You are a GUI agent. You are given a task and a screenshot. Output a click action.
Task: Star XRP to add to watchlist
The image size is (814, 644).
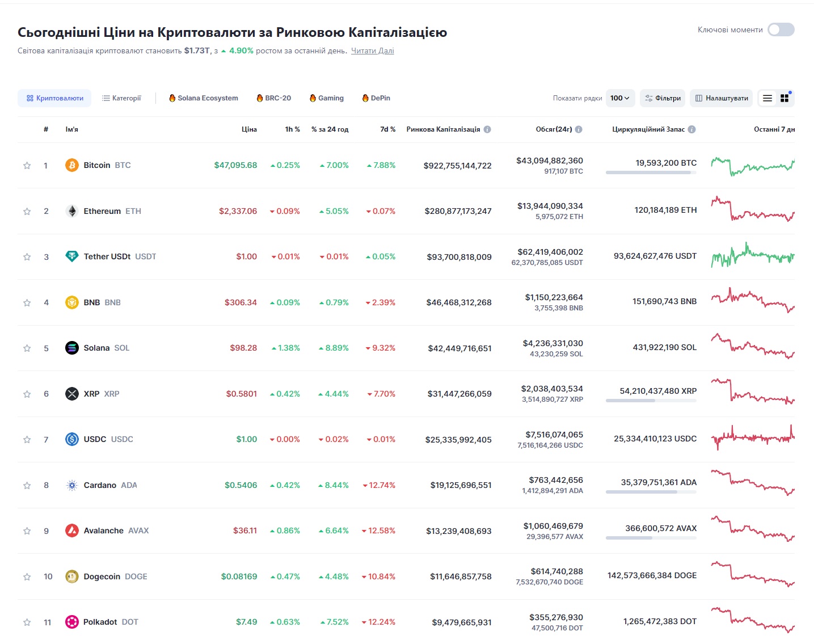click(27, 394)
